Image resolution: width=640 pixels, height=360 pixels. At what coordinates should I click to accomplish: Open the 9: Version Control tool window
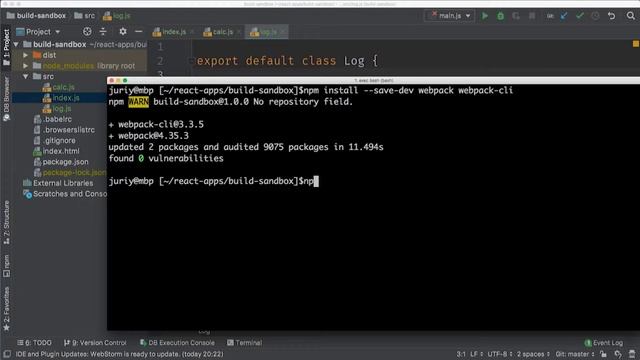coord(95,343)
